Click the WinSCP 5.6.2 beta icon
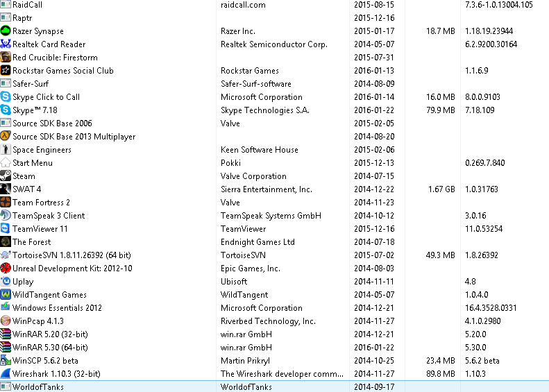549x392 pixels. pyautogui.click(x=6, y=361)
